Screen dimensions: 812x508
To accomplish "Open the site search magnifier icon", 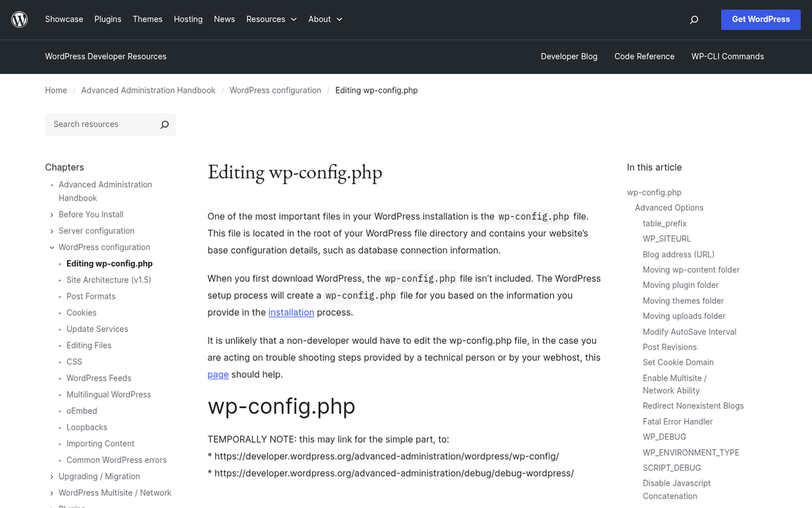I will (x=694, y=20).
